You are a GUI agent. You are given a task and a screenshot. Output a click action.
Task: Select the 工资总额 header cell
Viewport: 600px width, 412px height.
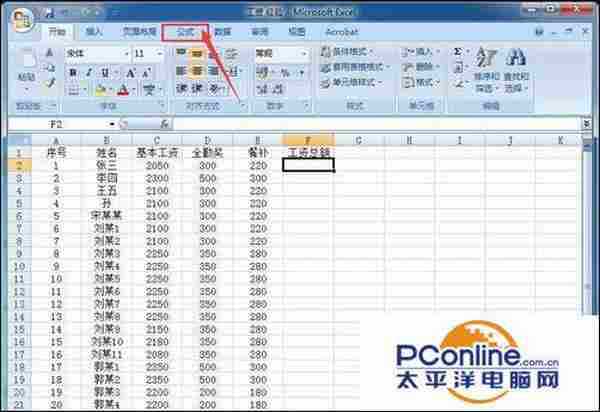[x=308, y=153]
